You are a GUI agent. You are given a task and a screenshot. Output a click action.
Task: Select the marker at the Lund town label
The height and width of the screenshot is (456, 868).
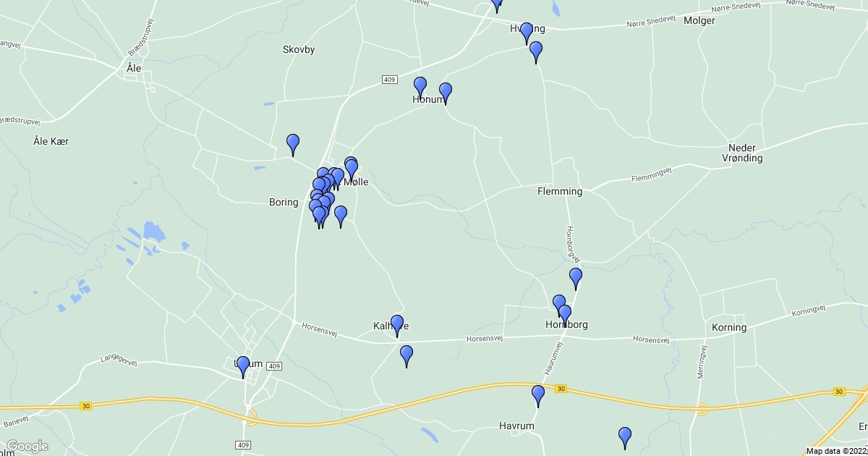click(243, 366)
